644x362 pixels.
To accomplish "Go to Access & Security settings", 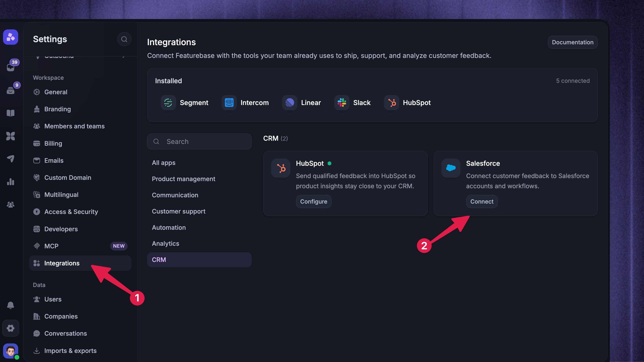I will (x=80, y=212).
